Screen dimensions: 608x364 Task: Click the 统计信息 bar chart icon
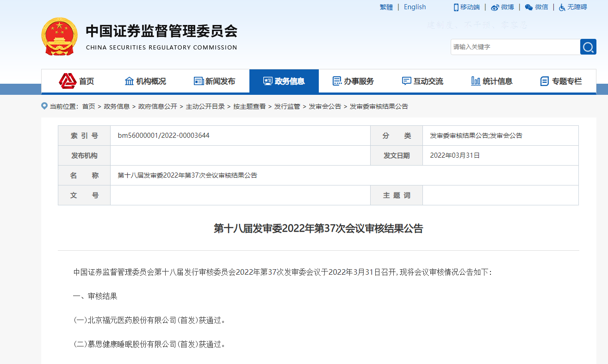(476, 81)
